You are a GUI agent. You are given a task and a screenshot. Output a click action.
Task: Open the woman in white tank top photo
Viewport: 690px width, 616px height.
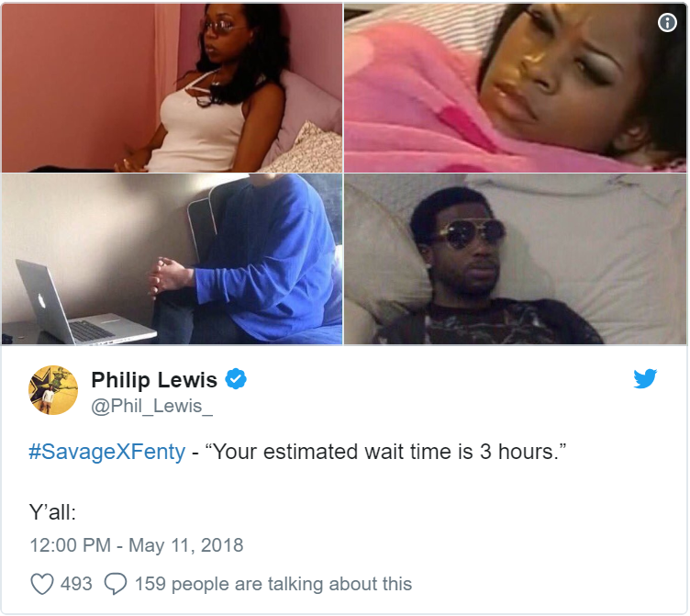click(172, 87)
